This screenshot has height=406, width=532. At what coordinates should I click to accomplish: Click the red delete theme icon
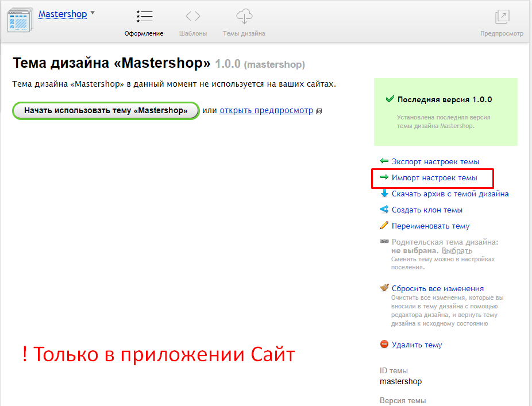click(384, 345)
